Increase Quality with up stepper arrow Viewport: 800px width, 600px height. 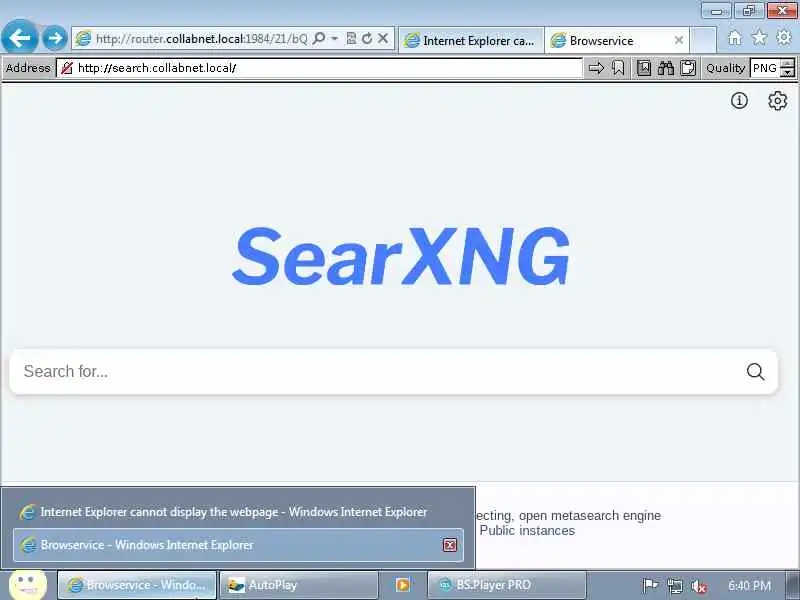[x=788, y=63]
